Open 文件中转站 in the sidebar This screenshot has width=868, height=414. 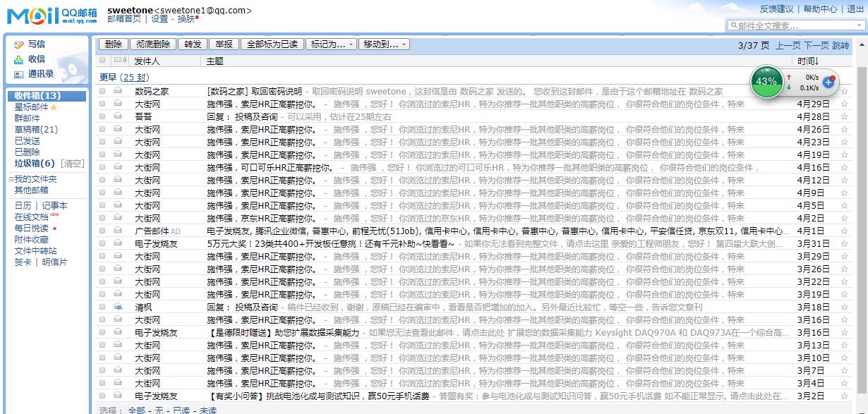tap(36, 251)
